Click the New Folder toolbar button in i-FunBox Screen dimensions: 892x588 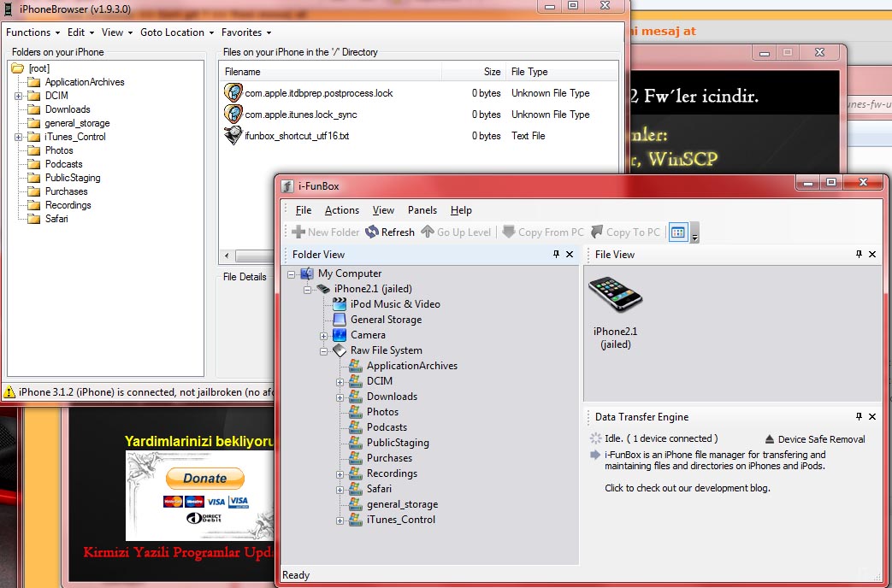click(325, 232)
